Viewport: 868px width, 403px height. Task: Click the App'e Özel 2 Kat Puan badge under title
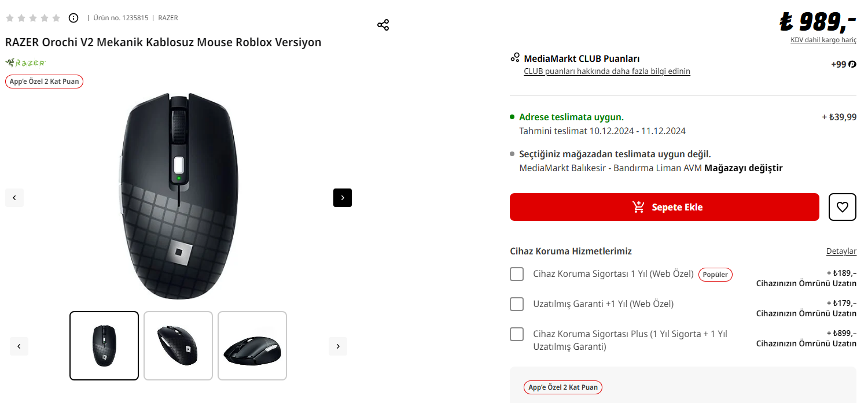tap(45, 82)
